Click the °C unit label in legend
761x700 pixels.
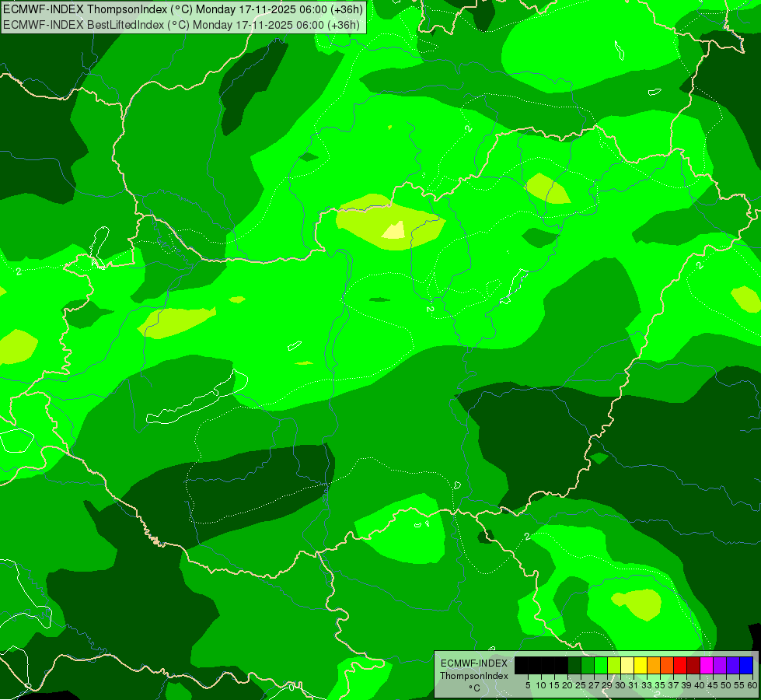[x=474, y=688]
